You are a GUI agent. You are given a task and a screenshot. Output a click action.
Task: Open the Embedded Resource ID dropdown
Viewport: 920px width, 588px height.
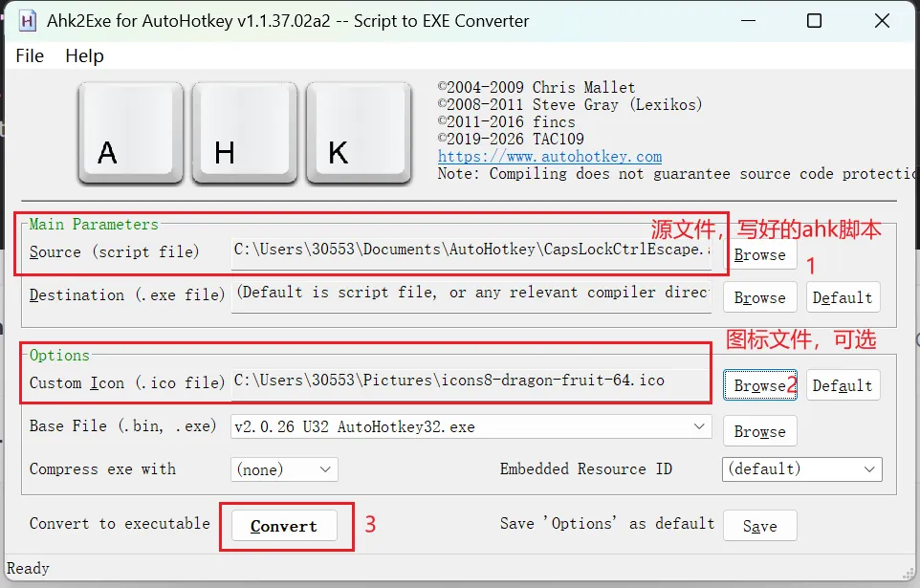coord(802,468)
